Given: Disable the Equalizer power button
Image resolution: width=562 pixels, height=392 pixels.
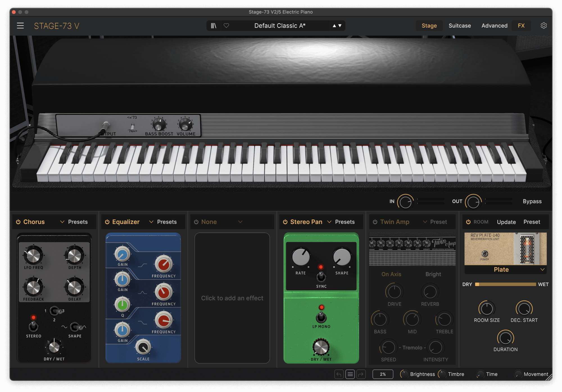Looking at the screenshot, I should click(107, 222).
